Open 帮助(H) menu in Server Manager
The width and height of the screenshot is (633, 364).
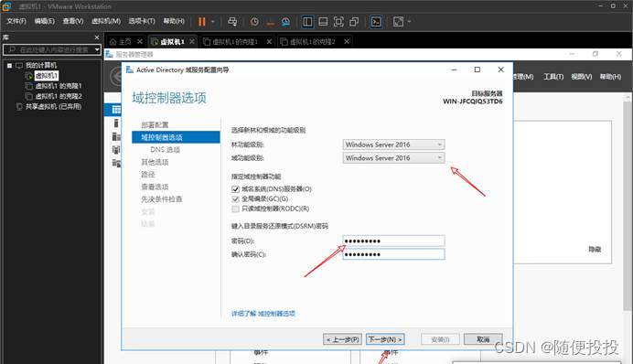pos(610,77)
